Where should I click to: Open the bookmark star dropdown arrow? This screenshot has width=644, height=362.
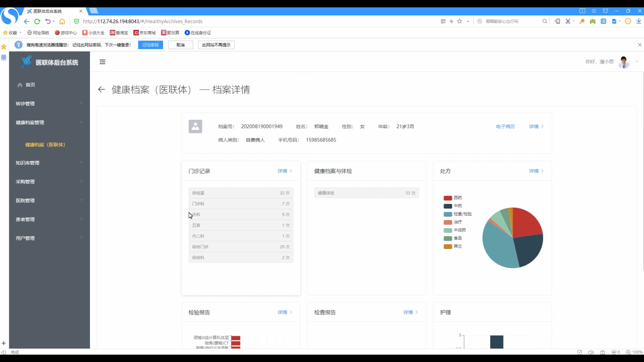(x=468, y=21)
